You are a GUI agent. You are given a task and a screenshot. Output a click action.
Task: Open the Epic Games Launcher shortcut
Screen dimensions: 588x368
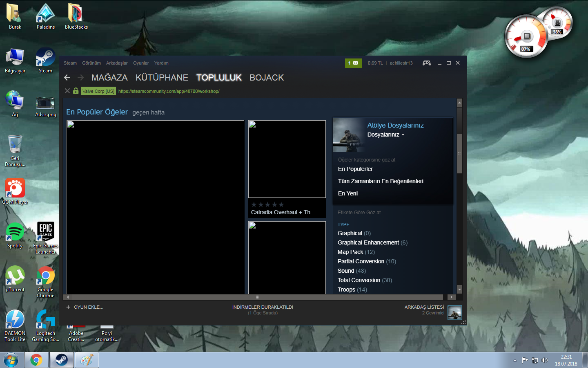[x=46, y=238]
